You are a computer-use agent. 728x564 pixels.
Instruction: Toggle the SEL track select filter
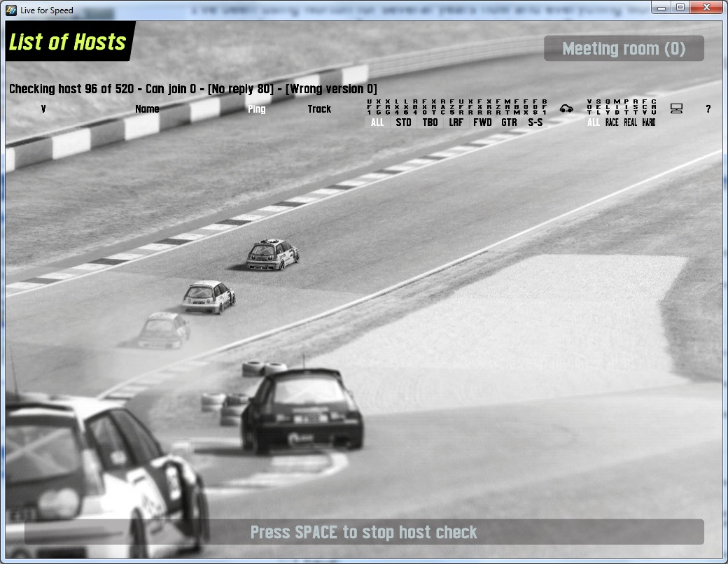(598, 107)
